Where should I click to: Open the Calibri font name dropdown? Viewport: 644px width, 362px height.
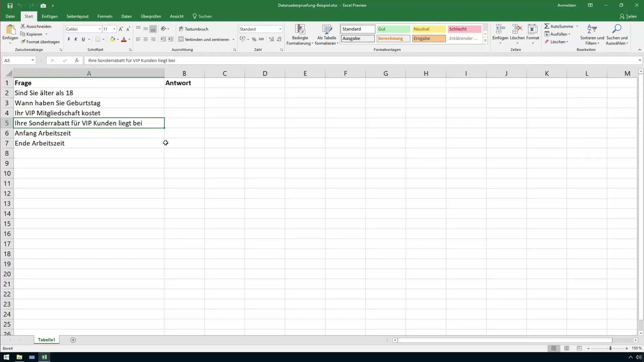pos(100,29)
